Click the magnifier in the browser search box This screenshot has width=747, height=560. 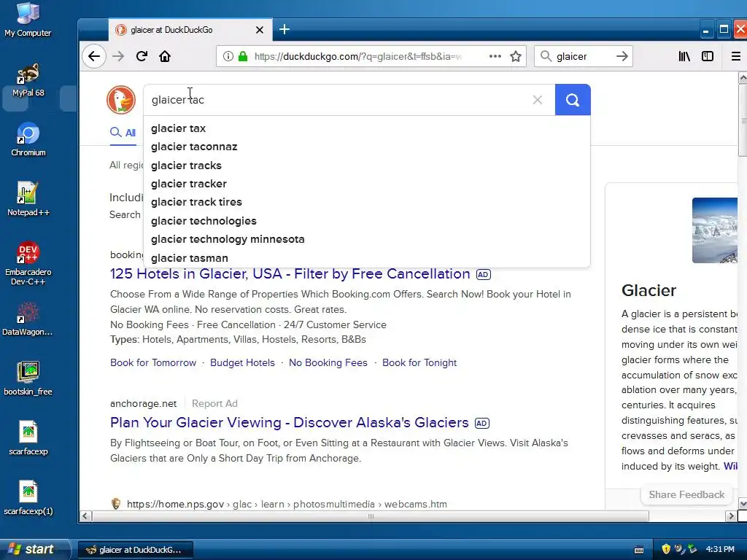click(x=546, y=56)
